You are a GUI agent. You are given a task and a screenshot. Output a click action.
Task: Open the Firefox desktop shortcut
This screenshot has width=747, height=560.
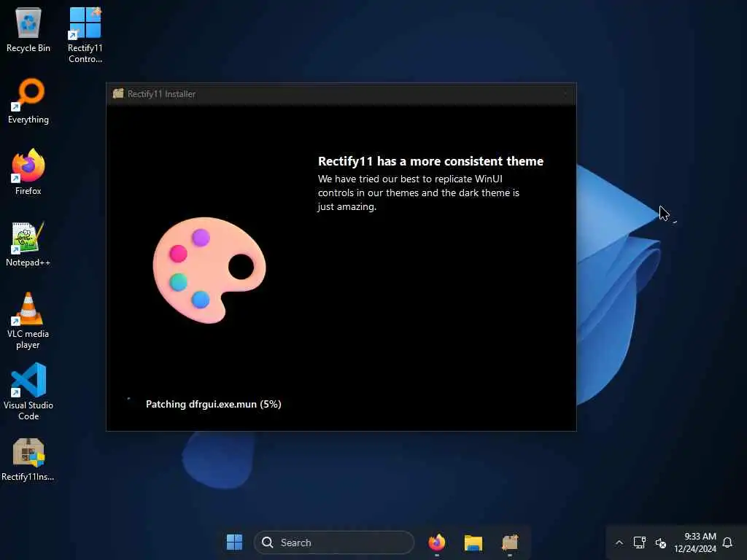pos(28,172)
